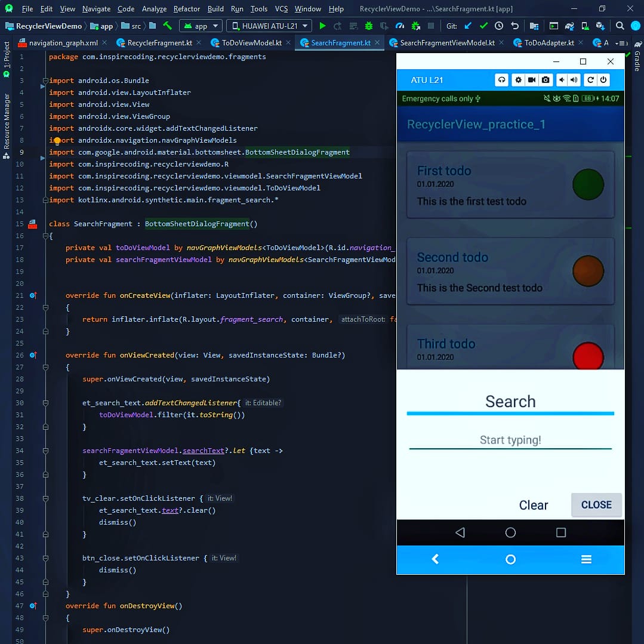This screenshot has width=644, height=644.
Task: Click Sync Project with Gradle Files icon
Action: pyautogui.click(x=569, y=26)
